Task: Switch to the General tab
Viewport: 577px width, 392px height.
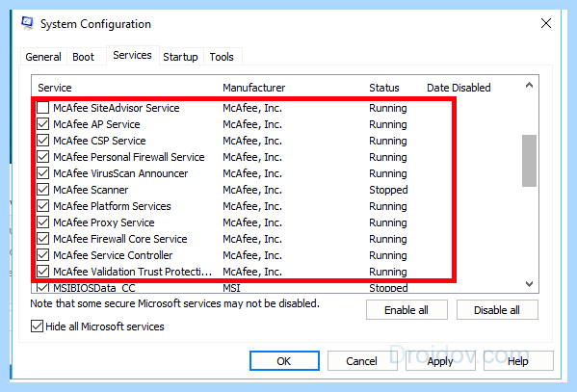Action: click(43, 57)
